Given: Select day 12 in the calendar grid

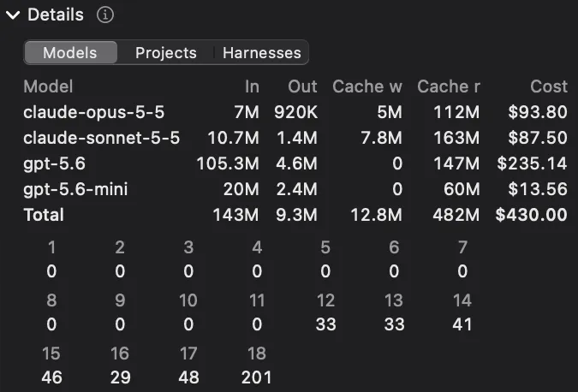Looking at the screenshot, I should coord(326,300).
